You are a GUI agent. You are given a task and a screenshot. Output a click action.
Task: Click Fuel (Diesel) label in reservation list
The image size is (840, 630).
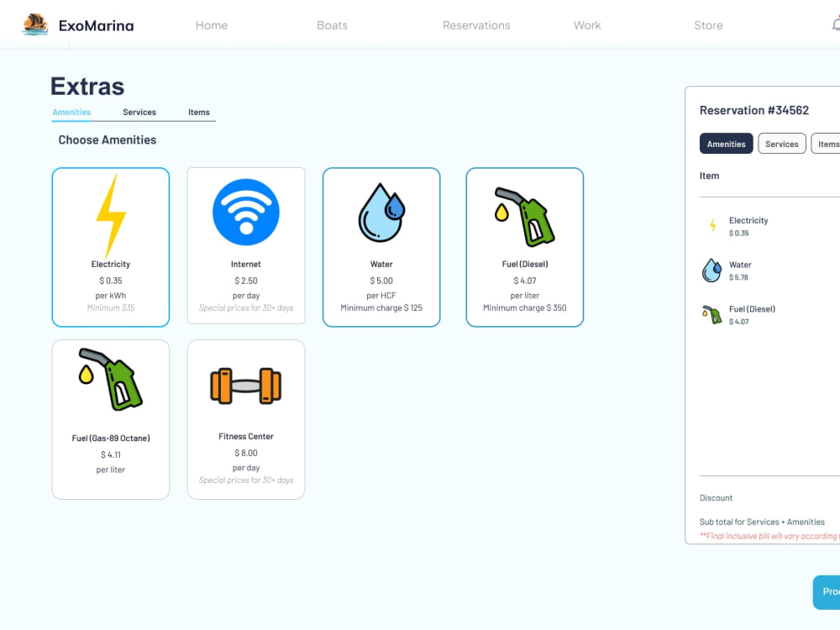tap(752, 308)
